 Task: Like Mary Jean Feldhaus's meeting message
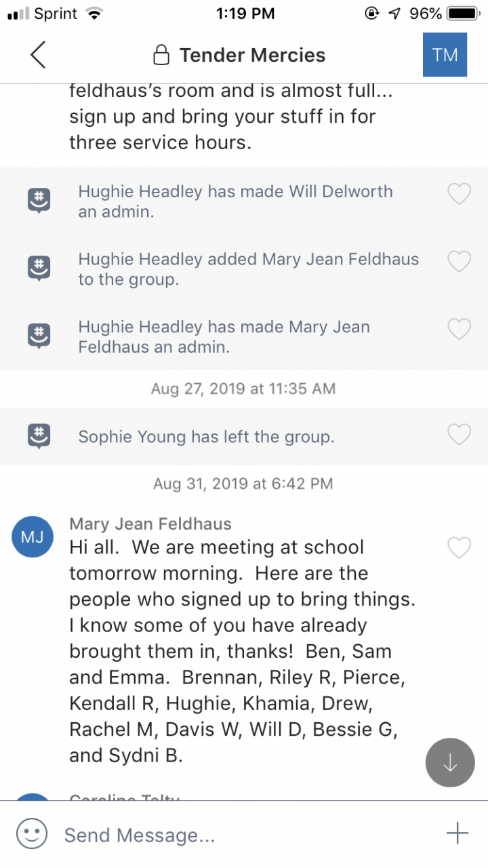(x=460, y=547)
